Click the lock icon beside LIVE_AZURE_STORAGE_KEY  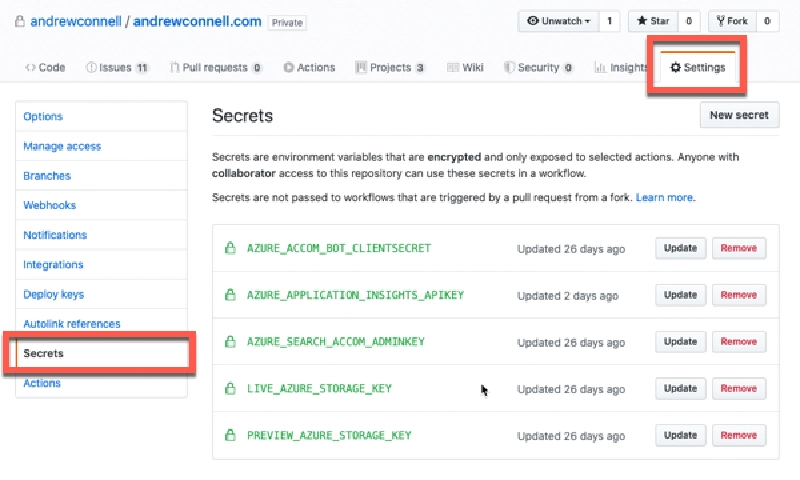(230, 388)
